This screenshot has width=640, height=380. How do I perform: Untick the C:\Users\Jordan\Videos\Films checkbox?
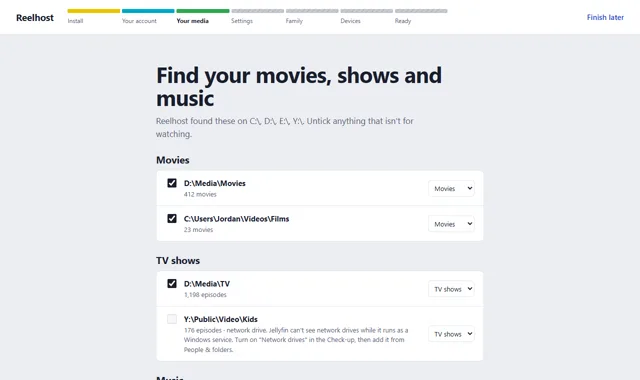[x=172, y=218]
